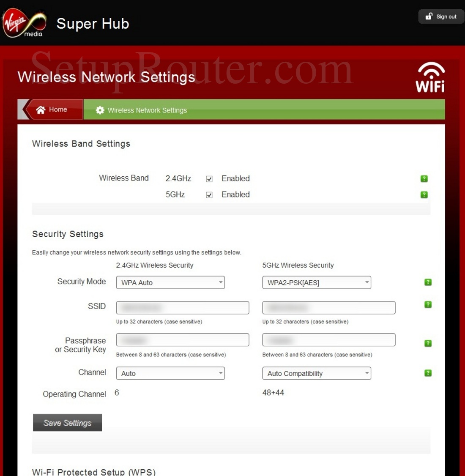Open help icon for Channel
This screenshot has height=476, width=465.
(428, 373)
